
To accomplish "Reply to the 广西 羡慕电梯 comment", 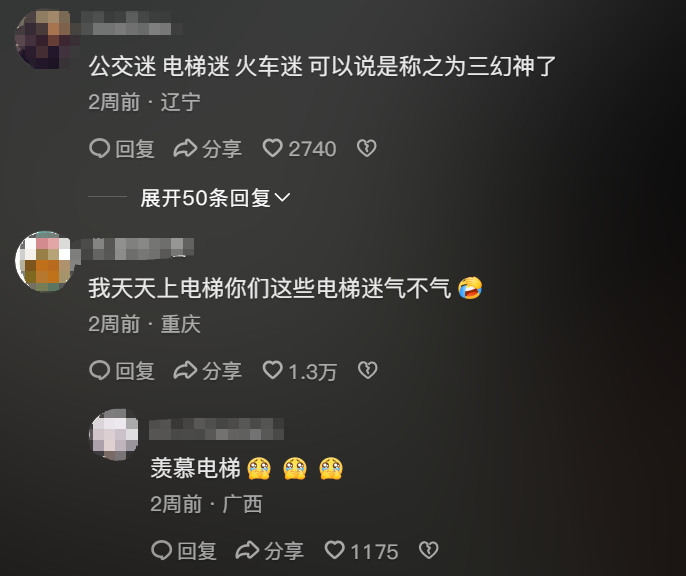I will 184,551.
